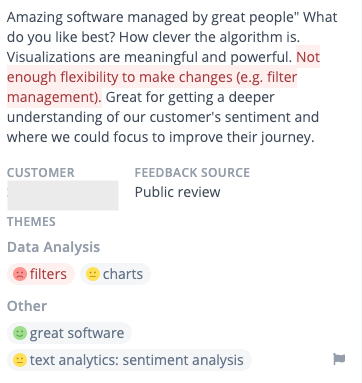Screen dimensions: 362x383
Task: Click the CUSTOMER field label
Action: [41, 173]
